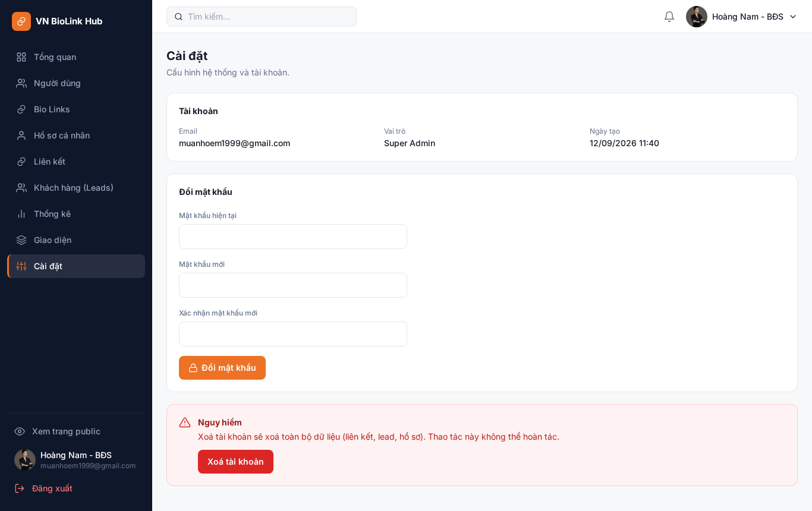Screen dimensions: 812x511
Task: Focus the Mật khẩu hiện tại field
Action: coord(293,236)
